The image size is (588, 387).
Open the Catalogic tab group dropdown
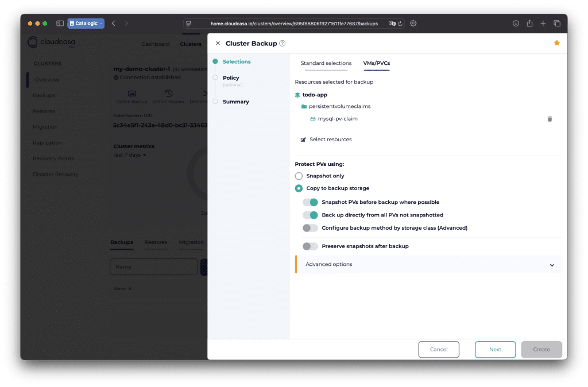[86, 24]
